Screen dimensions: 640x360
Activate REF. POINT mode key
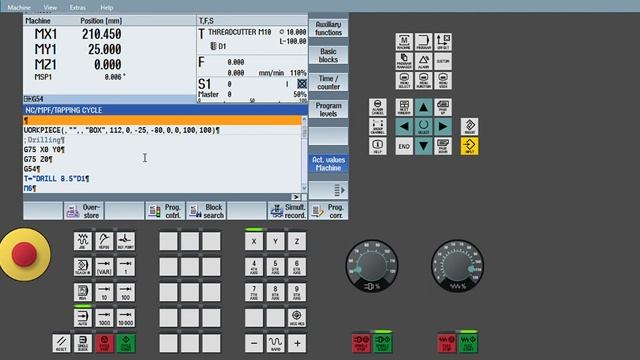[x=126, y=241]
